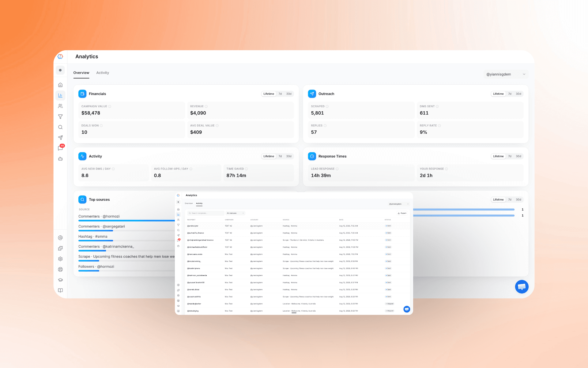588x368 pixels.
Task: Open the settings gear icon in the main sidebar
Action: pos(60,259)
